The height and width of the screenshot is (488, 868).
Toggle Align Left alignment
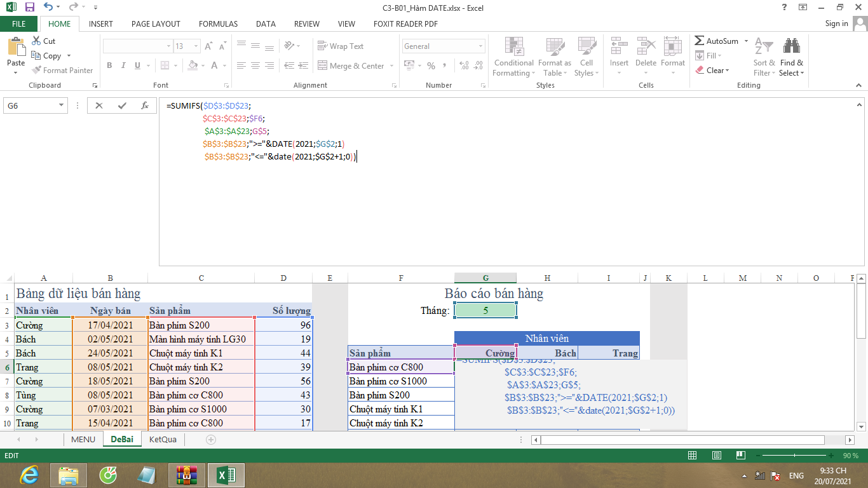[x=241, y=65]
